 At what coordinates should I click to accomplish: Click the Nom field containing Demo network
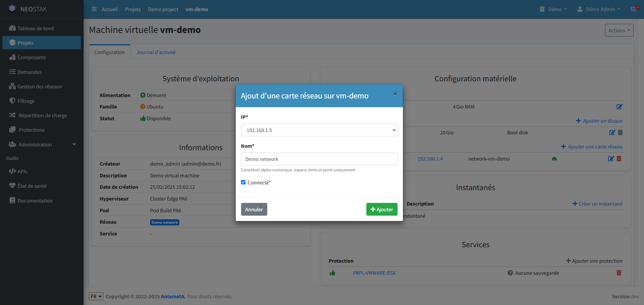click(319, 159)
